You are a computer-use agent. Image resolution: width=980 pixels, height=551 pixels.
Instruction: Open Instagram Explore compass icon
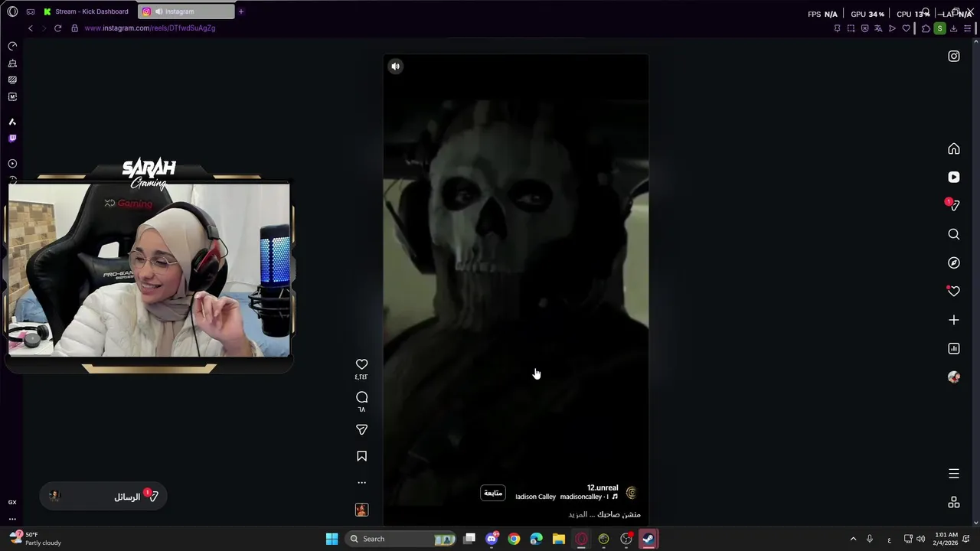click(x=953, y=262)
